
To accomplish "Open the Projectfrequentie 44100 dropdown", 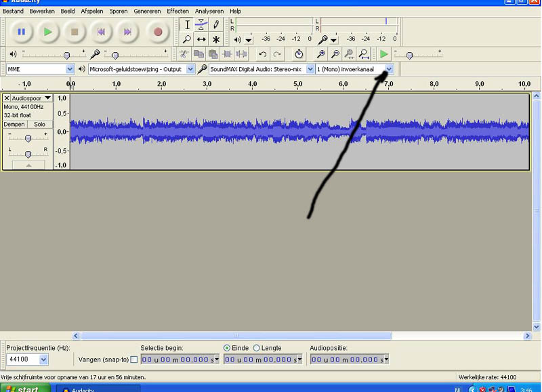I will (43, 360).
